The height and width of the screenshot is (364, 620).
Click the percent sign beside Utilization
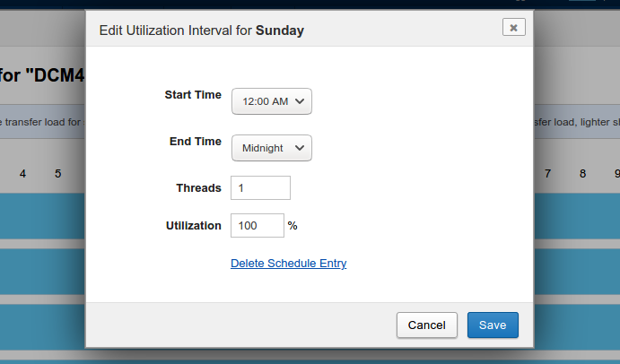tap(293, 226)
